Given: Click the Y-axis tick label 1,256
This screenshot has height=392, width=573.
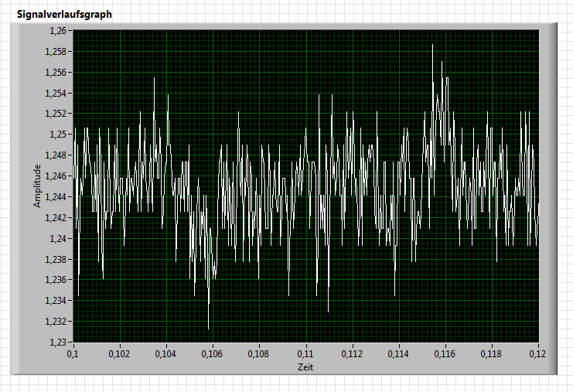Looking at the screenshot, I should (56, 73).
